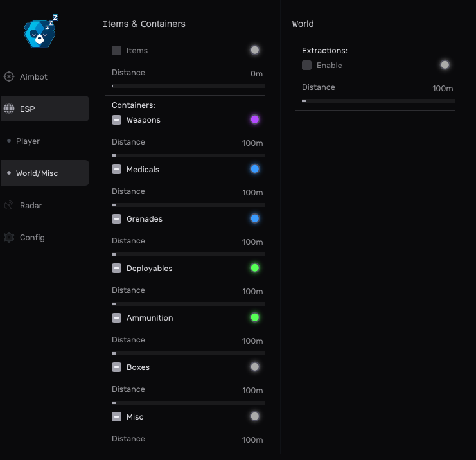
Task: Enable Extractions in the World panel
Action: [307, 66]
